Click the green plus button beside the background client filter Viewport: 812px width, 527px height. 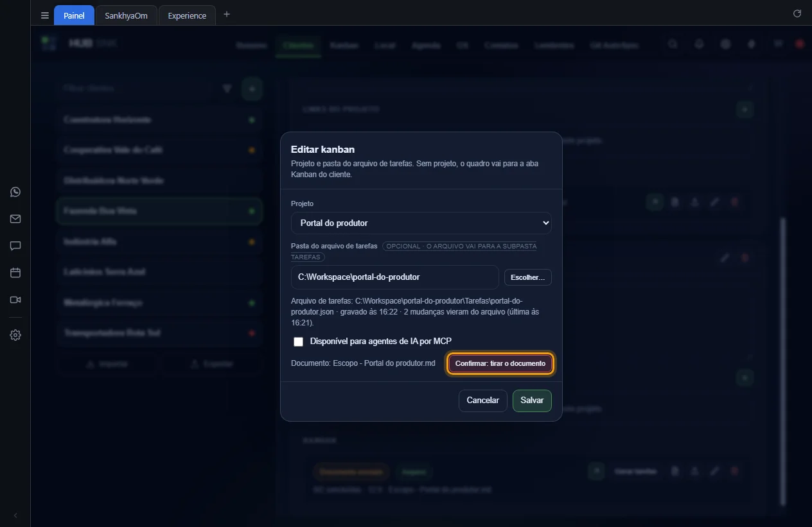point(252,89)
